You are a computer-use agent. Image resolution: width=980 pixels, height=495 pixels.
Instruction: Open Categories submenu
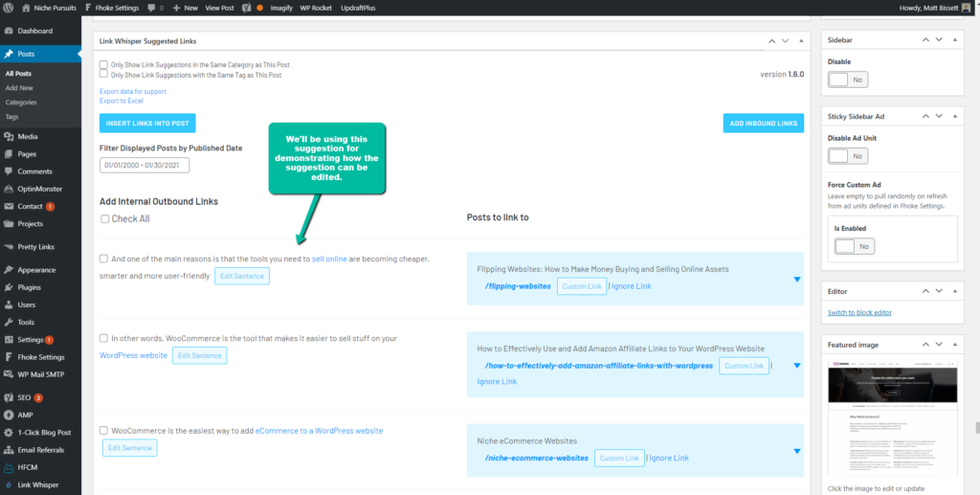click(21, 102)
